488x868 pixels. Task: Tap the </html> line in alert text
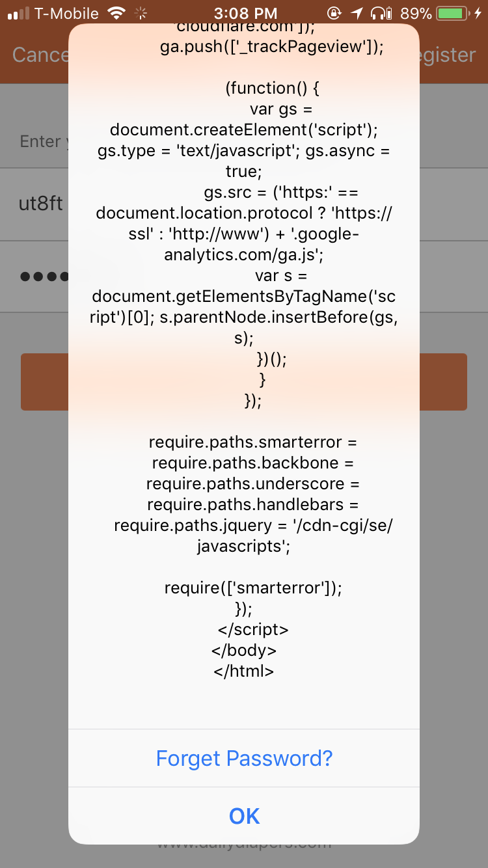coord(244,671)
